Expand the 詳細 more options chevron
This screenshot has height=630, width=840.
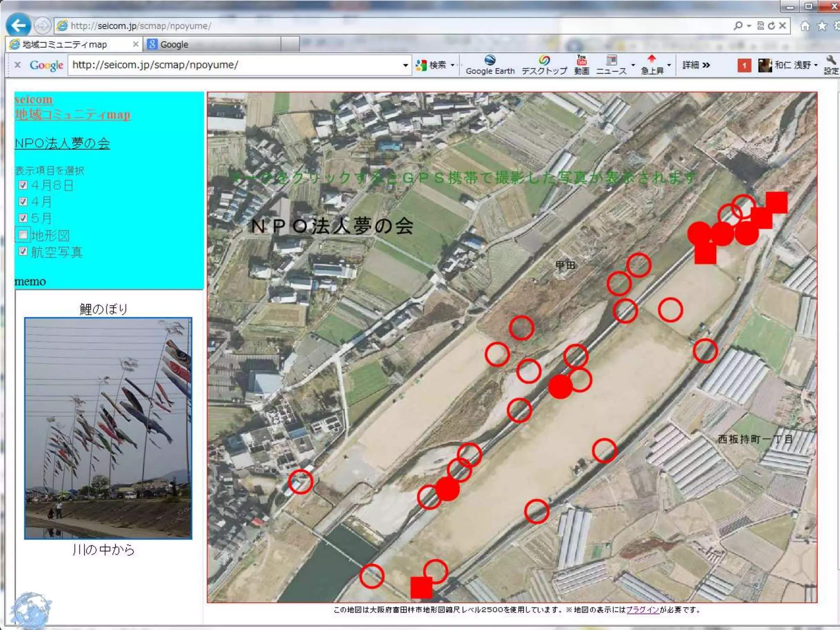click(x=706, y=65)
